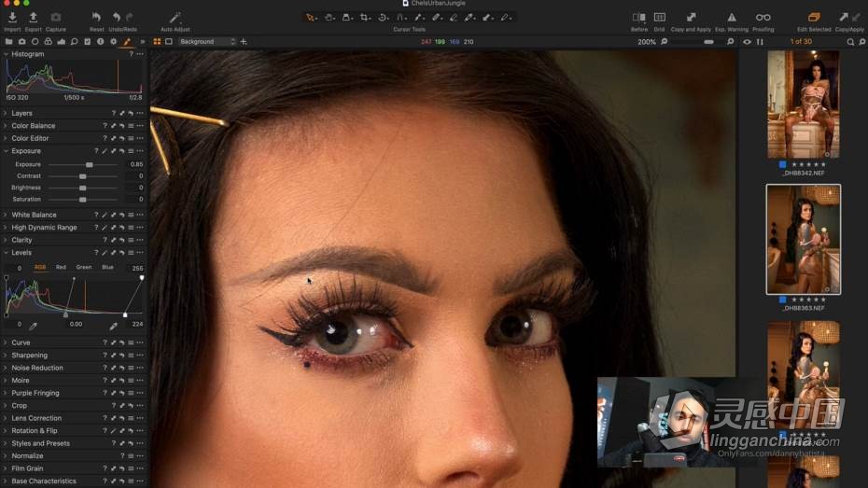
Task: Select the Green channel tab in Levels
Action: tap(84, 267)
